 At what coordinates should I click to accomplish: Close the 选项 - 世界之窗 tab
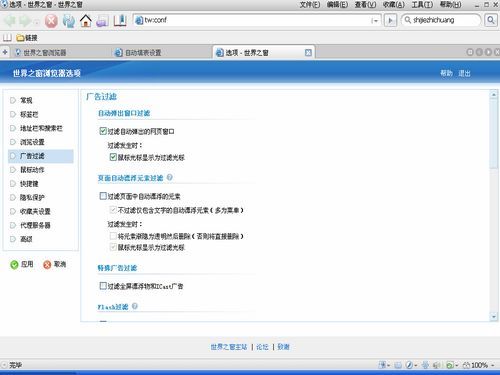point(308,52)
